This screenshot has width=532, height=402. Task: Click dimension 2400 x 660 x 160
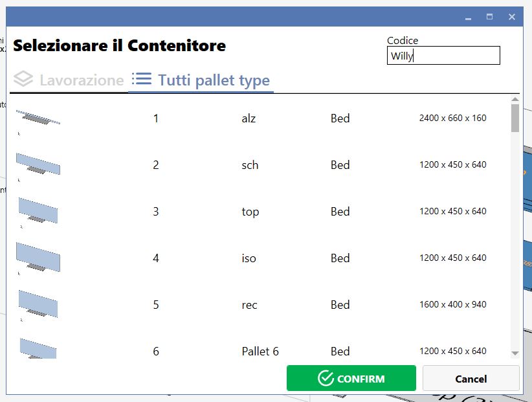pos(452,118)
